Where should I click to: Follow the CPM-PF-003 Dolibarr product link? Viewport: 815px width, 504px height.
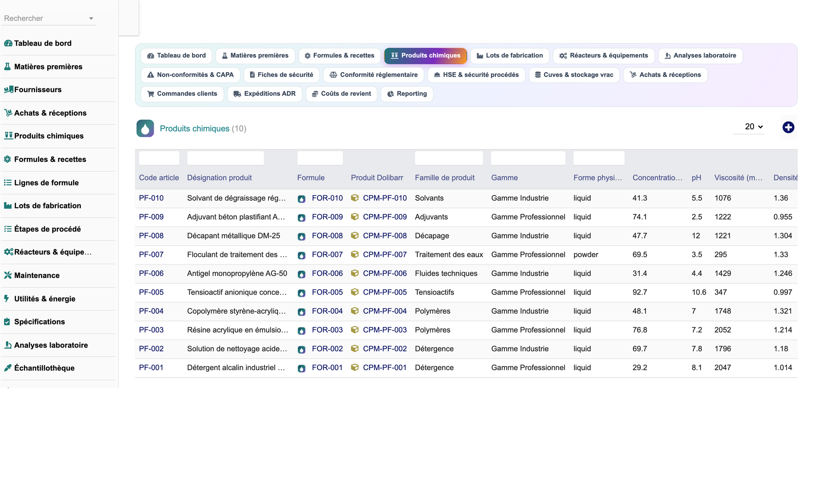pos(384,330)
